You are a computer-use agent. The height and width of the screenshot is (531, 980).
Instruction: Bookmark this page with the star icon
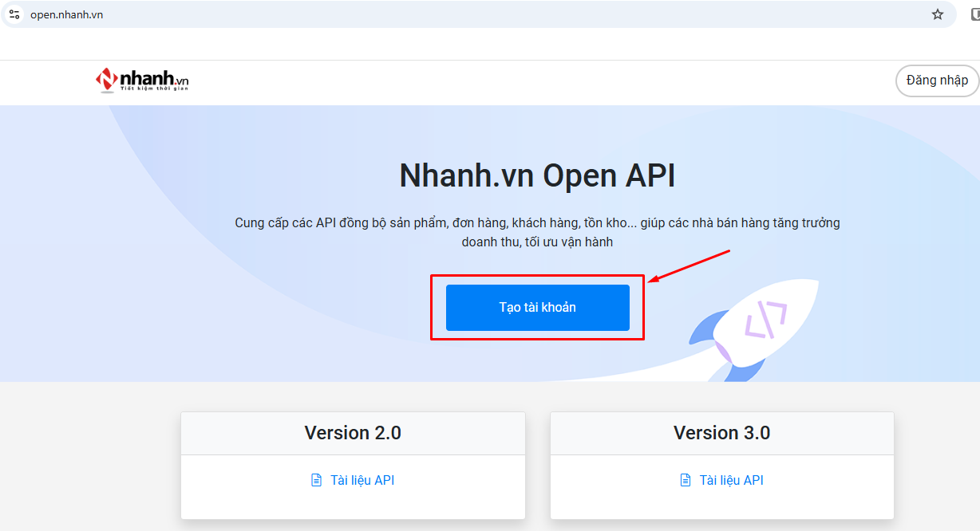point(938,14)
